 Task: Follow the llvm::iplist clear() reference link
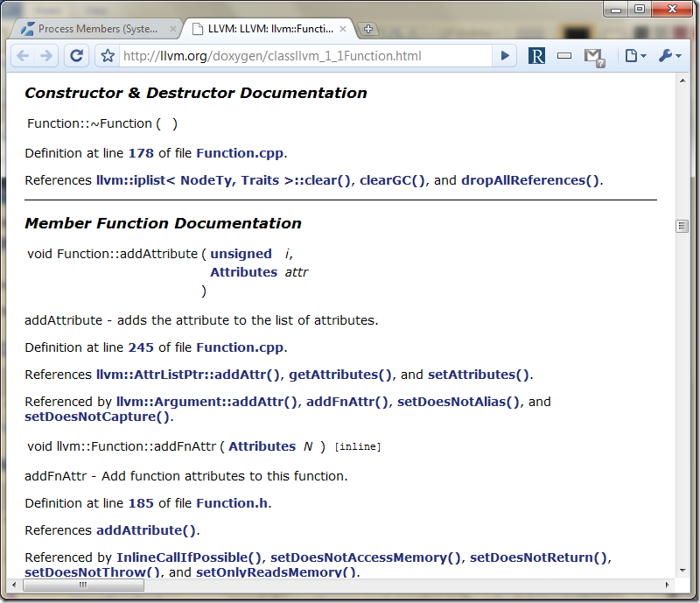[224, 180]
